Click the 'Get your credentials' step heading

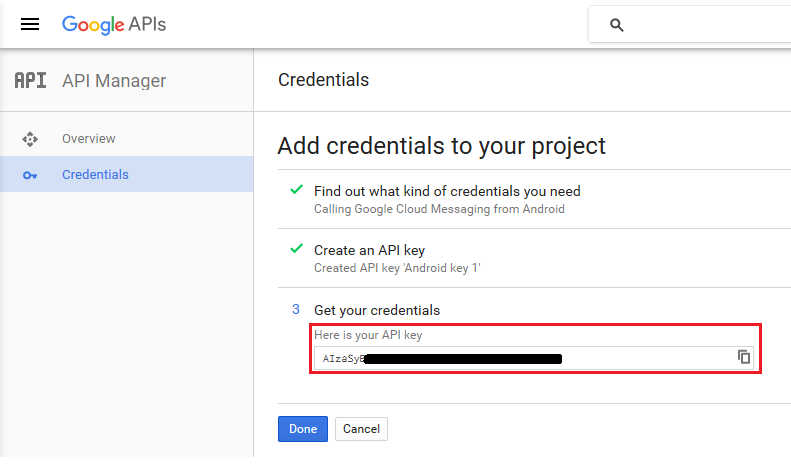[x=377, y=310]
